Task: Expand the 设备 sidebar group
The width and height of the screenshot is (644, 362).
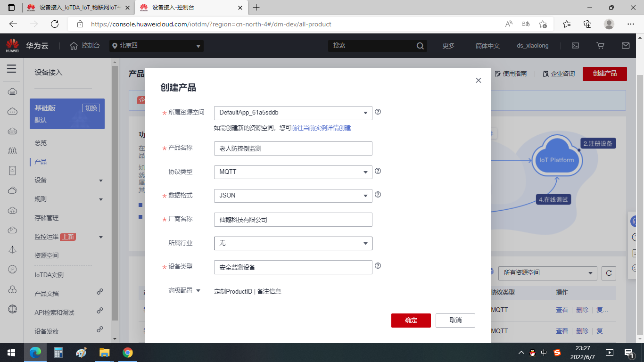Action: [69, 181]
